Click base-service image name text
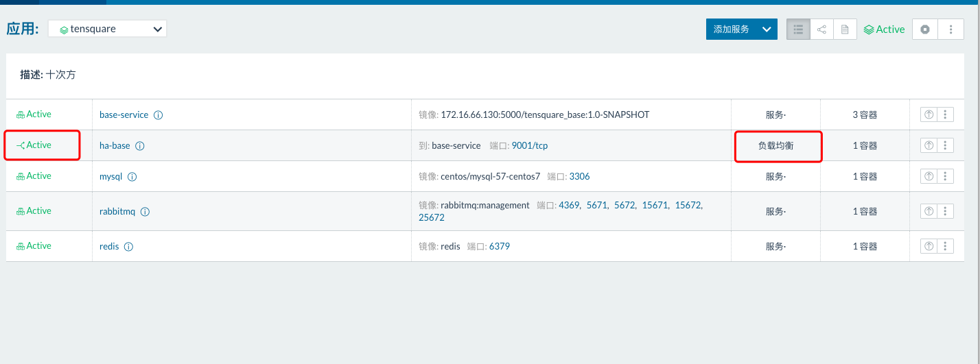Viewport: 980px width, 364px height. (545, 114)
